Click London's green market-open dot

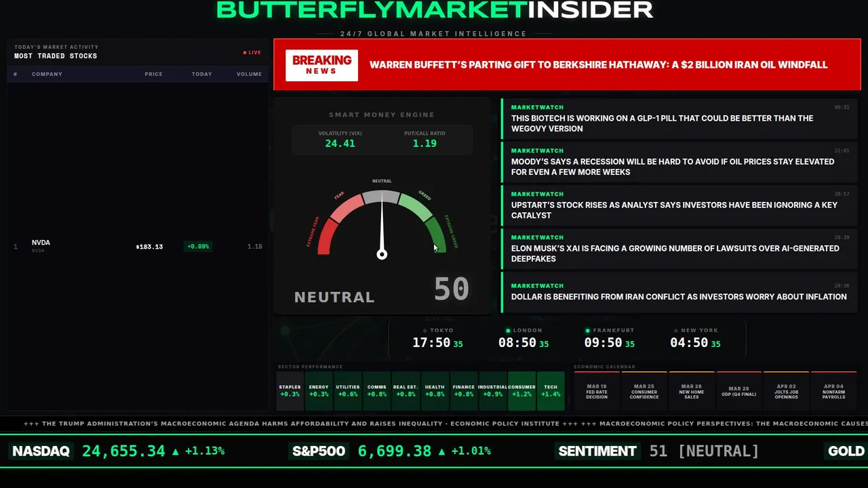[x=508, y=331]
